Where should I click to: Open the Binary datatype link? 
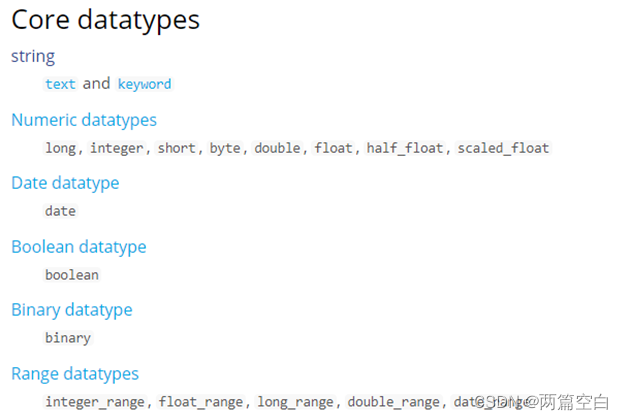[72, 310]
